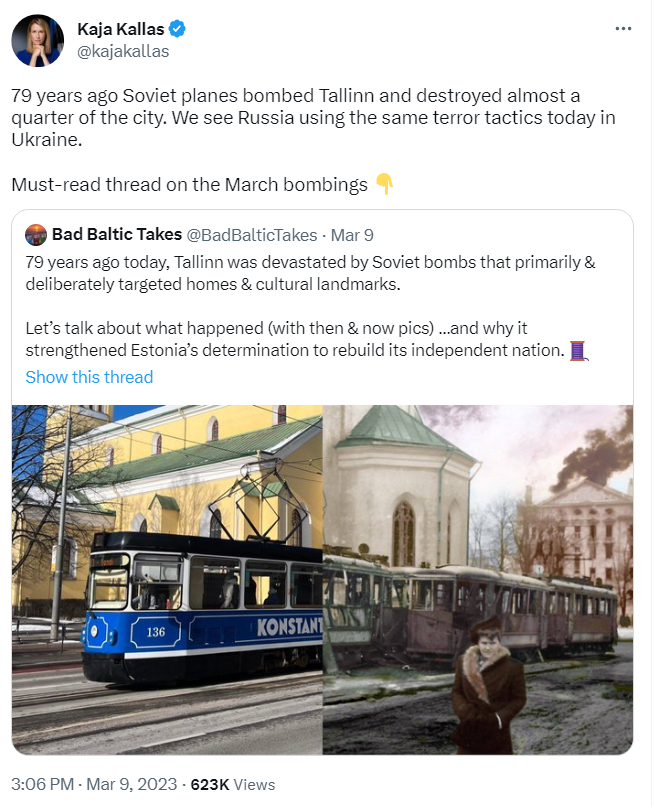
Task: Click the 3:06 PM Mar 9, 2023 timestamp
Action: (x=94, y=785)
